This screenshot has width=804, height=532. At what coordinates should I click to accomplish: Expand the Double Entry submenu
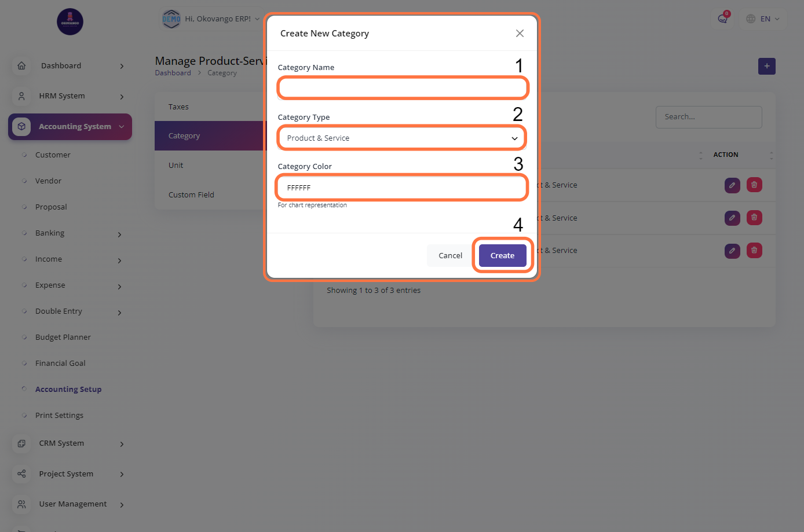click(120, 313)
